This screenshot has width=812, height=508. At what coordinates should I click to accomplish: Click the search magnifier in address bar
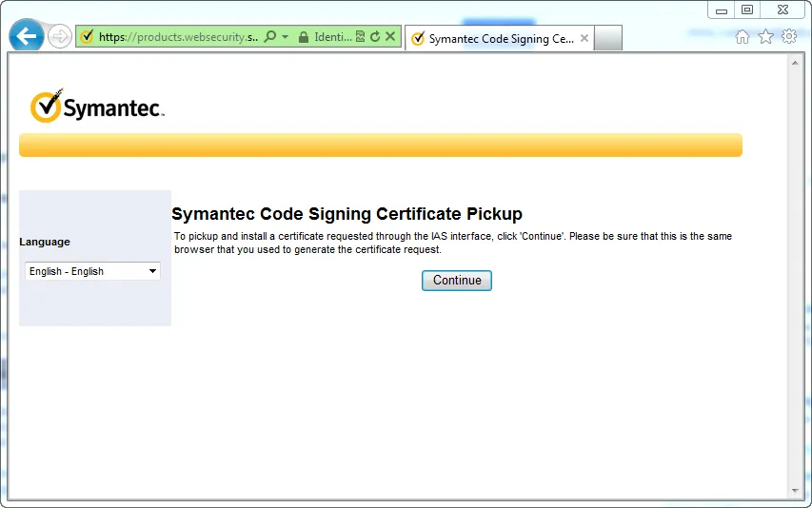270,37
